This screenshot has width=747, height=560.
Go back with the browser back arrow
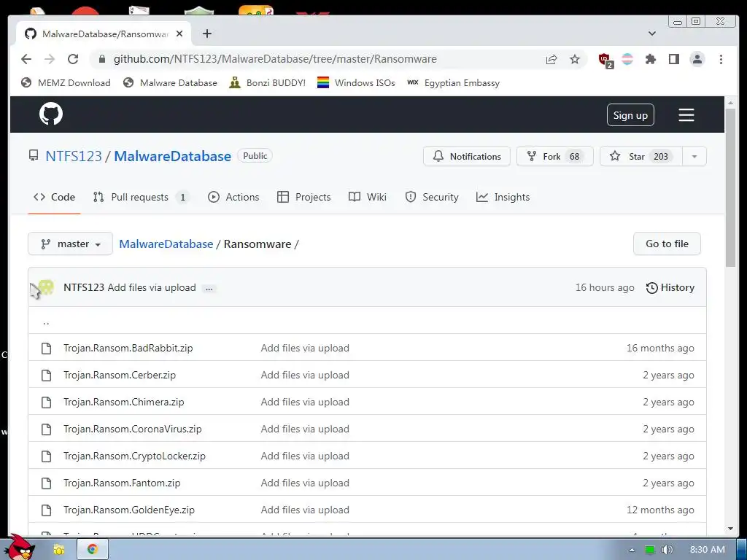click(x=26, y=59)
